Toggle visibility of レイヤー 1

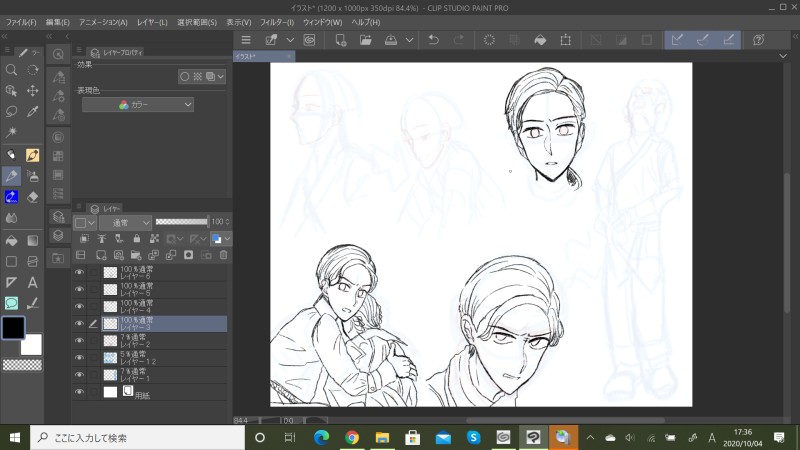point(80,375)
